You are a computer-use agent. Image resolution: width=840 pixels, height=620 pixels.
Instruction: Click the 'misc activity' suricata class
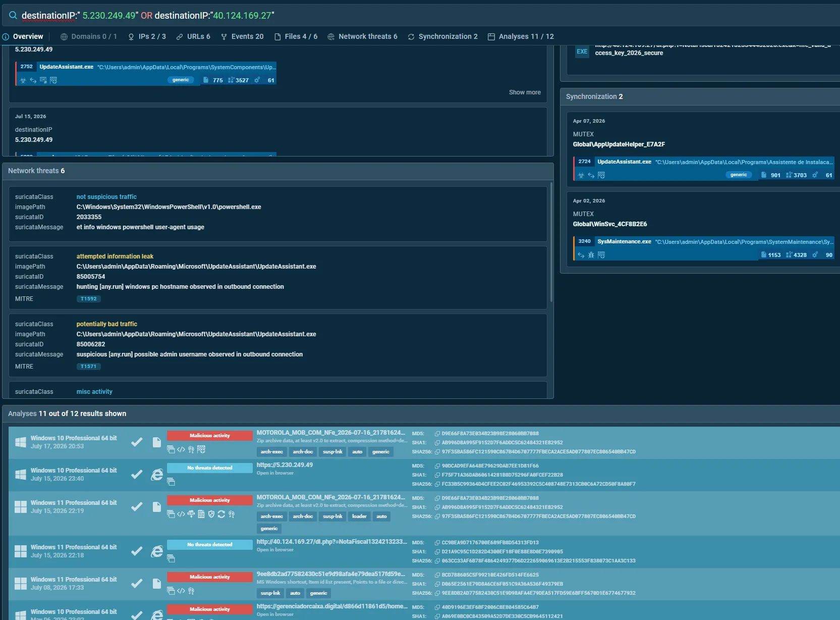tap(94, 392)
